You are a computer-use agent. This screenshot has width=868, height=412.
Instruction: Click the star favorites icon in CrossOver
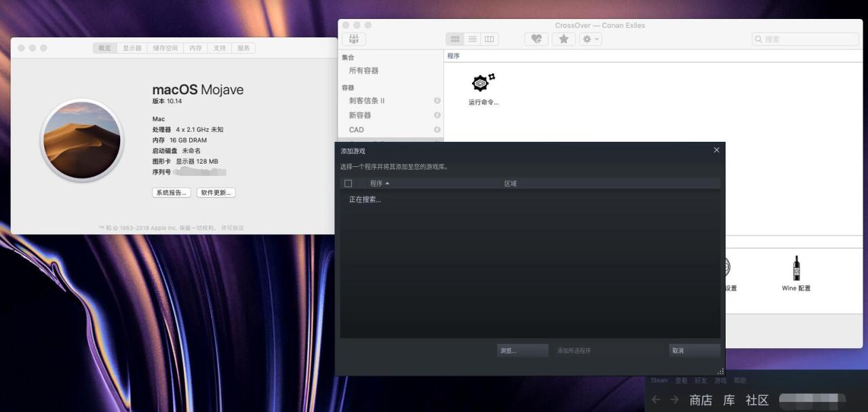pos(563,39)
